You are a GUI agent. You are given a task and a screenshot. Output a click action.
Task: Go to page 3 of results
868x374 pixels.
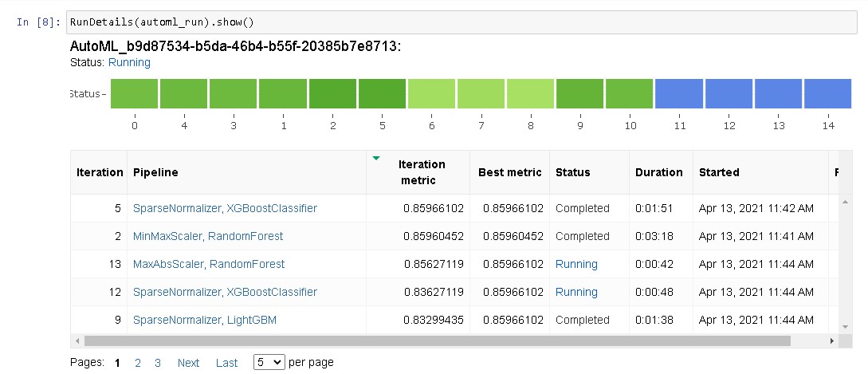[x=158, y=363]
